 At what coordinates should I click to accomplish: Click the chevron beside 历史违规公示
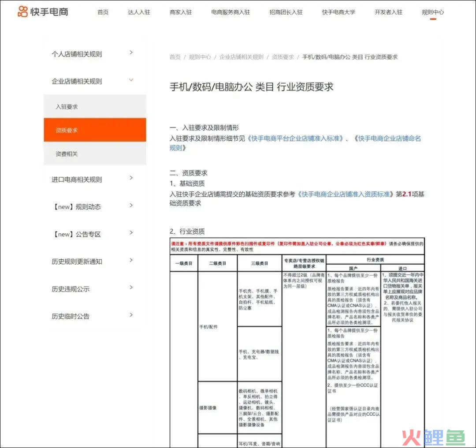[x=131, y=287]
